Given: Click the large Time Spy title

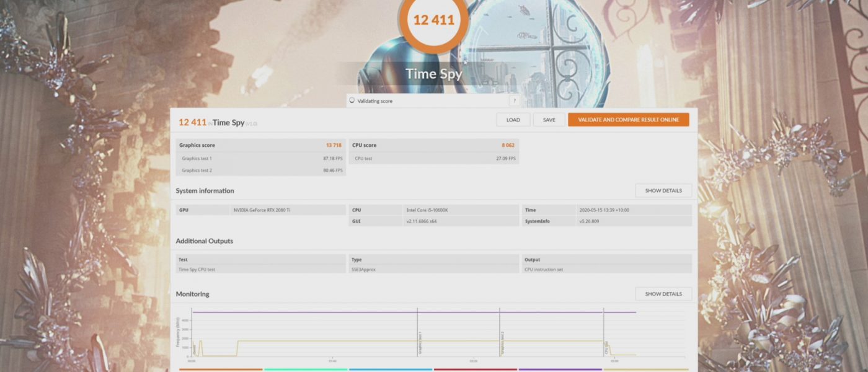Looking at the screenshot, I should click(434, 74).
